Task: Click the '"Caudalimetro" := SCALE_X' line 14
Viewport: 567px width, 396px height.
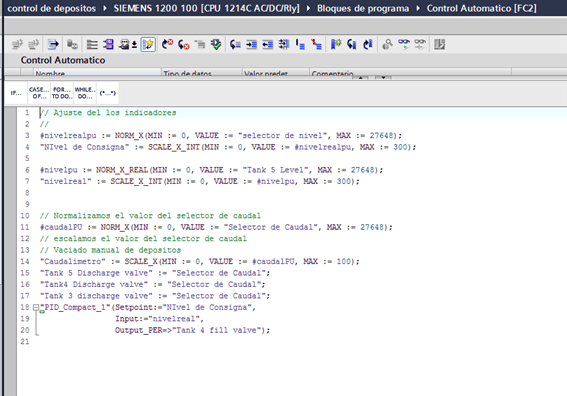Action: click(x=200, y=261)
